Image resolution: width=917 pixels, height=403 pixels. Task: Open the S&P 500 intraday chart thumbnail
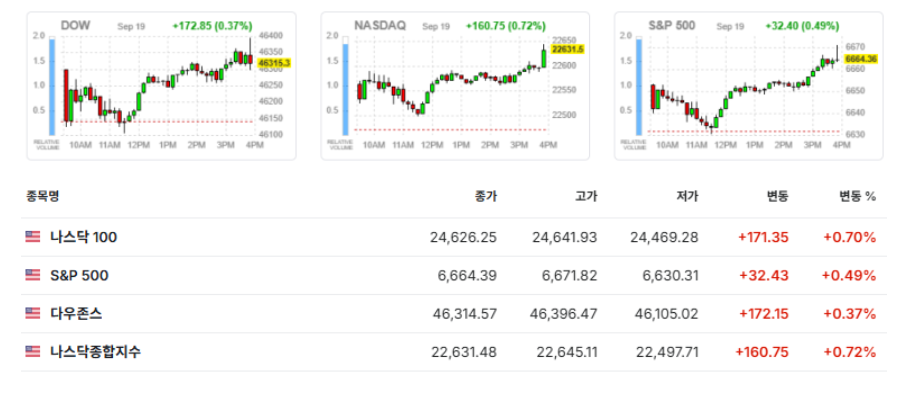[749, 86]
